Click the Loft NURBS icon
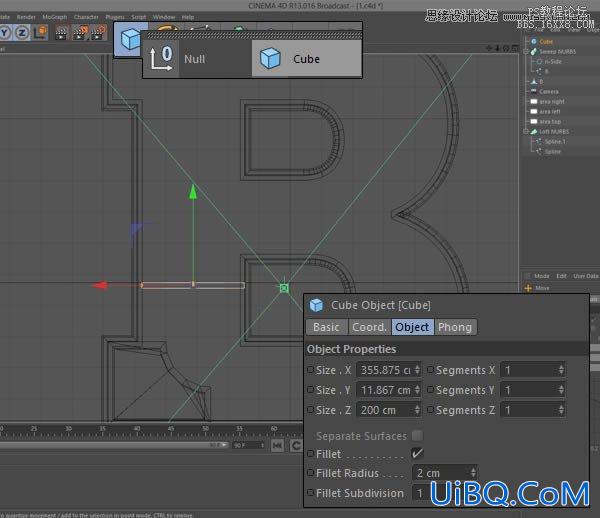The height and width of the screenshot is (518, 600). click(533, 132)
